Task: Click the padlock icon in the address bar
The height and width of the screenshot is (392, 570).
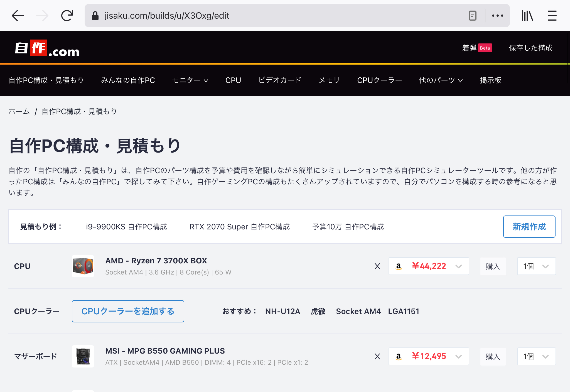Action: (95, 16)
